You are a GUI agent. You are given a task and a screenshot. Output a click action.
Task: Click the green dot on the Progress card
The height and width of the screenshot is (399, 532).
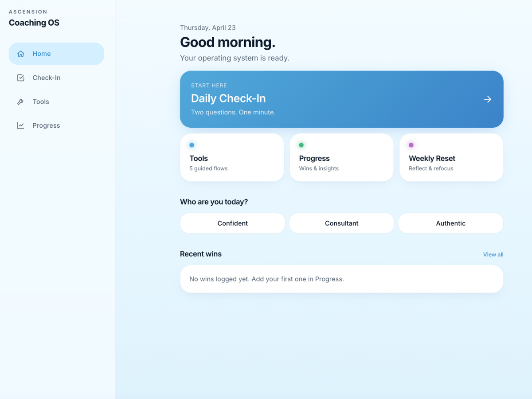[301, 145]
